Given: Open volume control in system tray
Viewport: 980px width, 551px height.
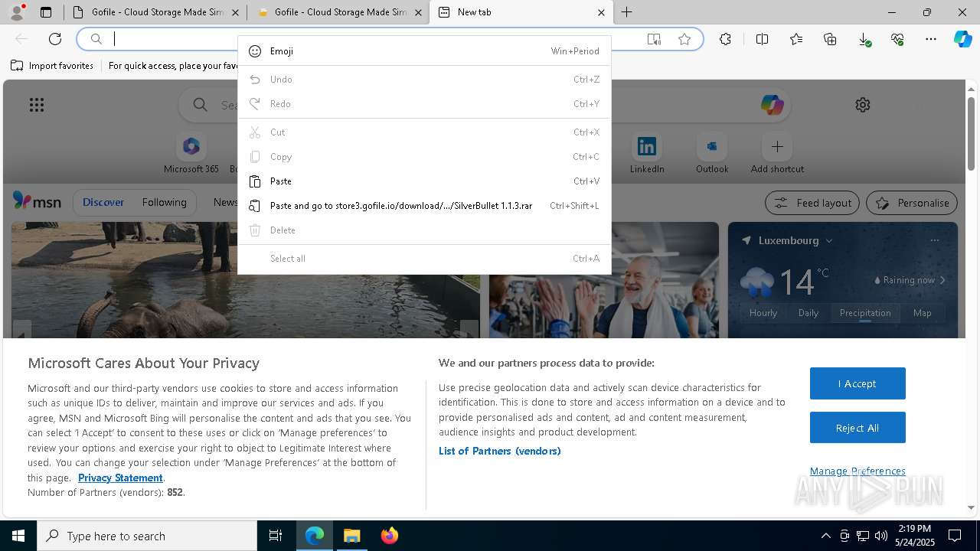Looking at the screenshot, I should 881,536.
